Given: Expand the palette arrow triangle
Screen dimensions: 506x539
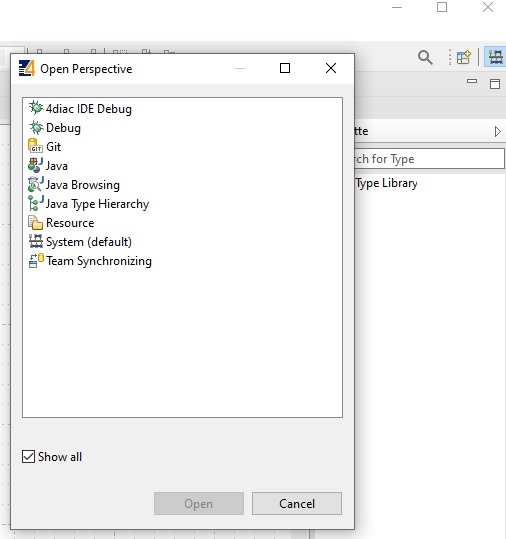Looking at the screenshot, I should 497,131.
